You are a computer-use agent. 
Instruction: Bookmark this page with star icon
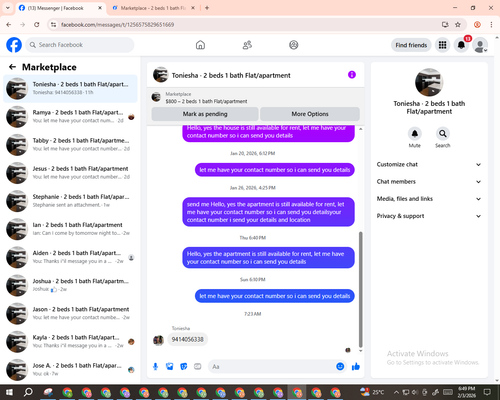(x=458, y=25)
